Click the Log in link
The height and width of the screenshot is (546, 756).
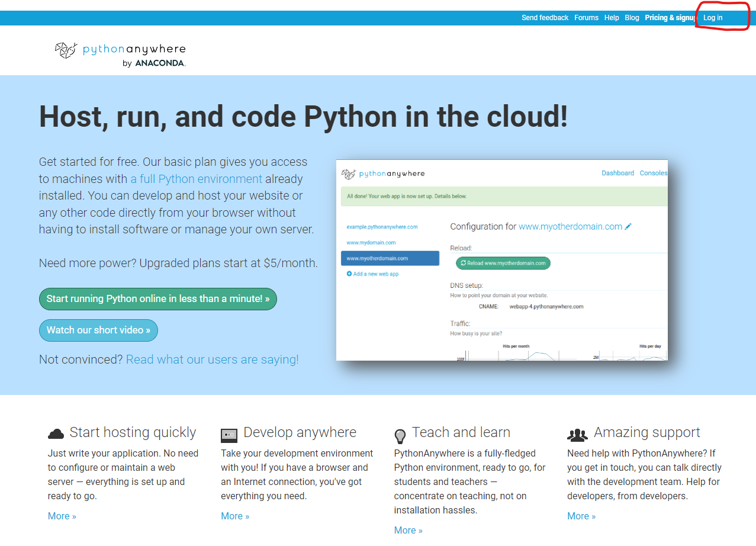[713, 18]
